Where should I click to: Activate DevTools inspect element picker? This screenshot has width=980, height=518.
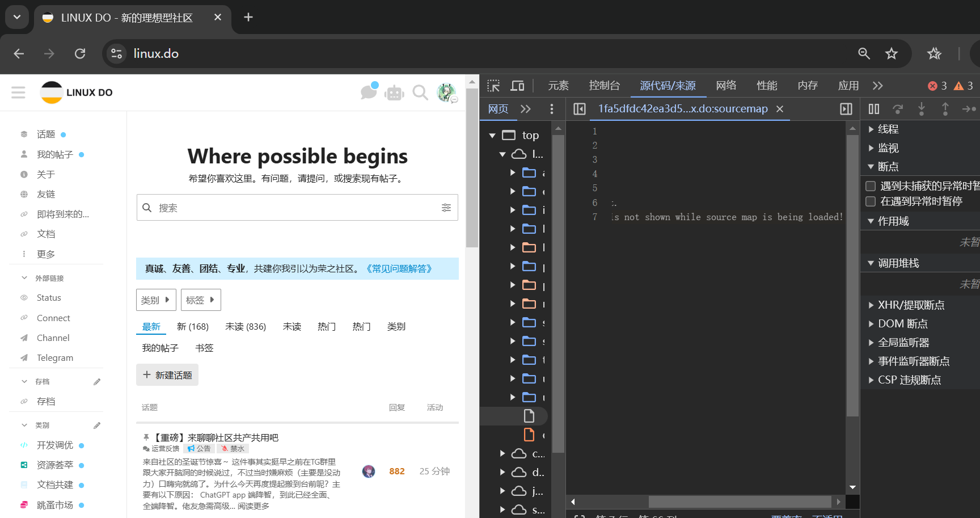493,86
